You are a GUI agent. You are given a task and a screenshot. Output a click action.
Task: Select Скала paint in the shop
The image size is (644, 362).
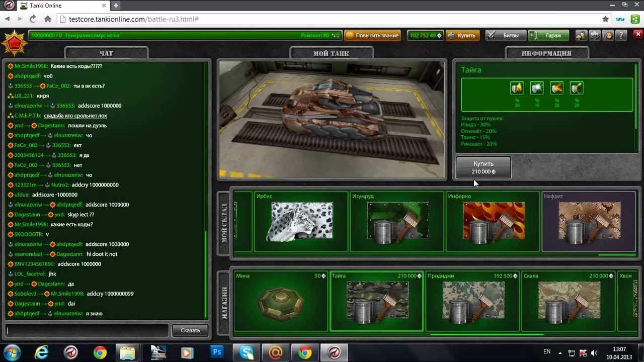[x=569, y=301]
